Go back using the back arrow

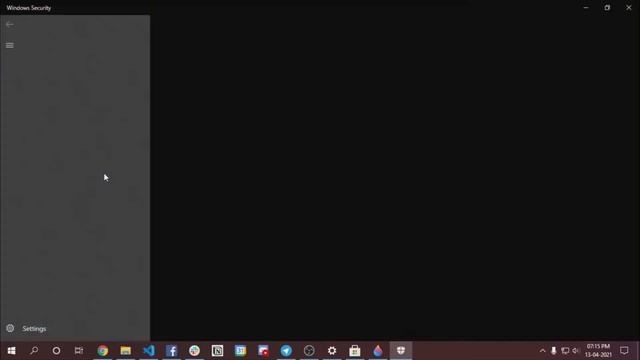(10, 24)
